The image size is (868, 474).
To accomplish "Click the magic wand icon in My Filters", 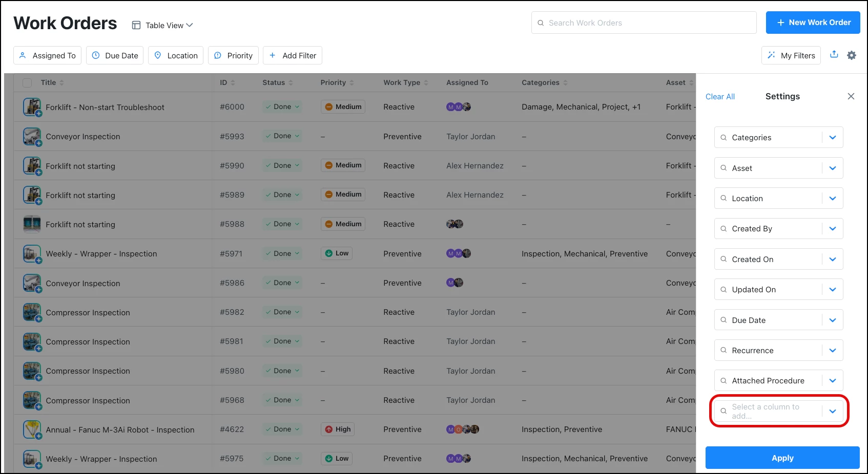I will click(771, 55).
